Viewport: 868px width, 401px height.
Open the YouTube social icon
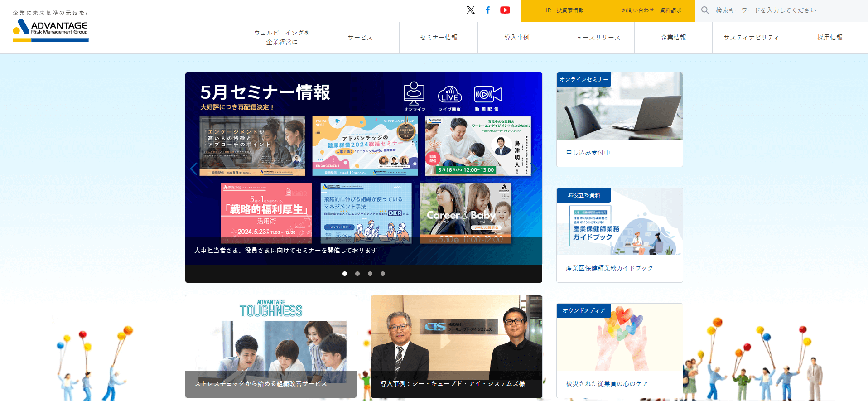point(505,10)
